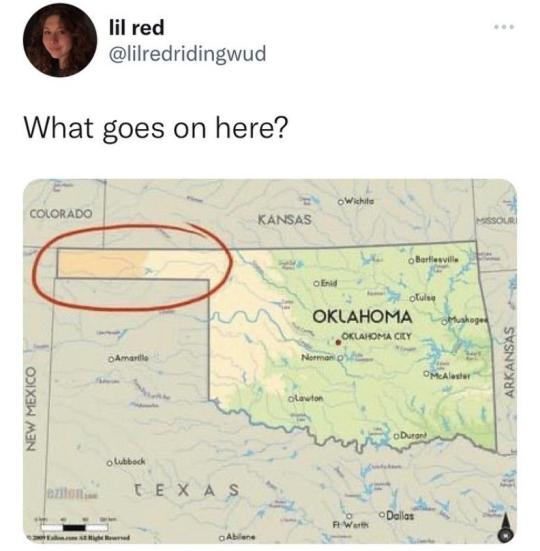Click the Lubbock city marker
The height and width of the screenshot is (551, 540).
109,463
